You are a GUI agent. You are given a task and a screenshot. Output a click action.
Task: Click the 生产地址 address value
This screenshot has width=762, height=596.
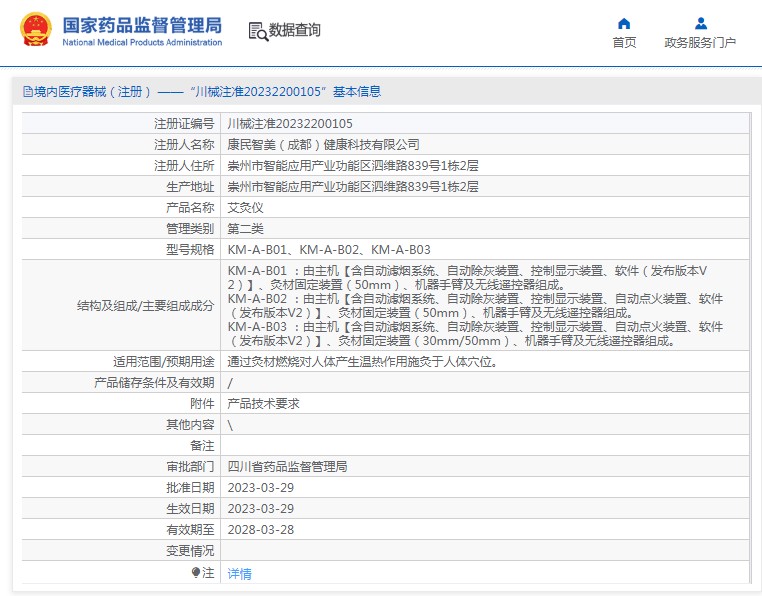353,187
